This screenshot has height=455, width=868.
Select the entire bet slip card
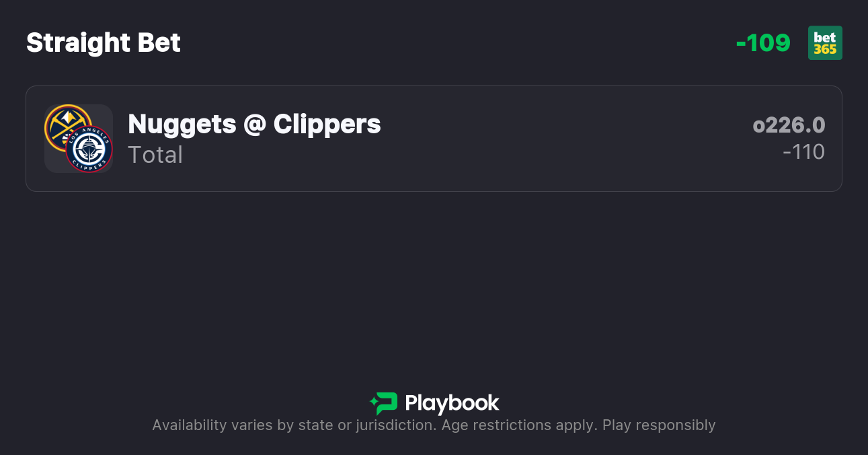coord(434,138)
